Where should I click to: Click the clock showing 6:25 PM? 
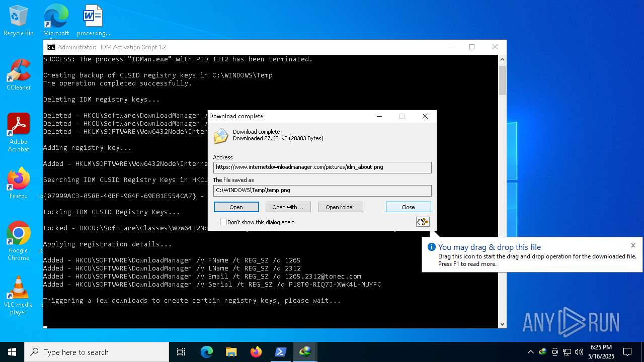pyautogui.click(x=601, y=352)
